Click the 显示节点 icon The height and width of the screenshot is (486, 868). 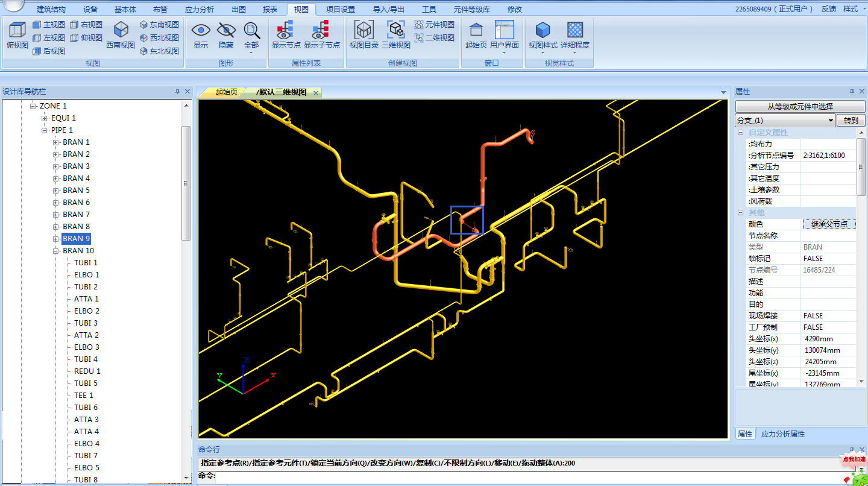click(x=286, y=30)
